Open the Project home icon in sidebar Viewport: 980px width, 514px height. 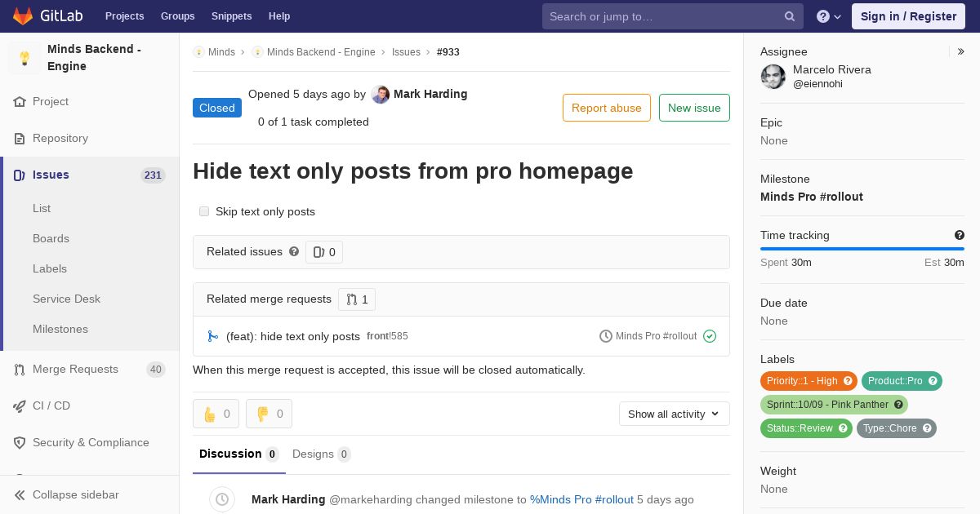click(x=20, y=102)
